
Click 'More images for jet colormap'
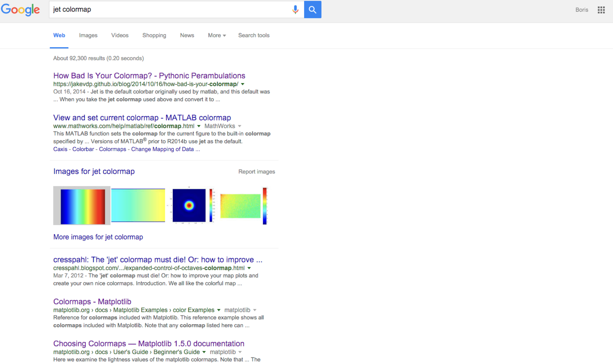[98, 237]
